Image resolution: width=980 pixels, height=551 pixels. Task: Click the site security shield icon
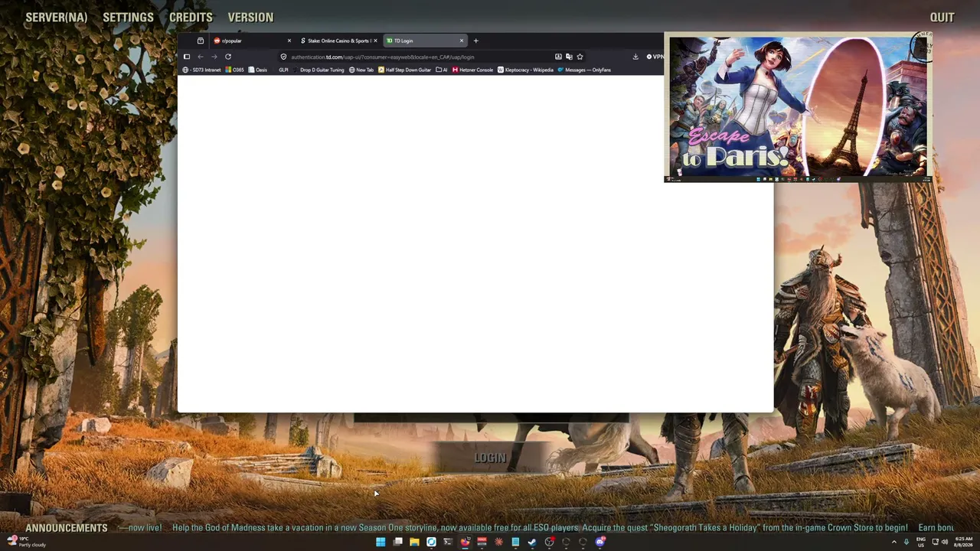283,57
